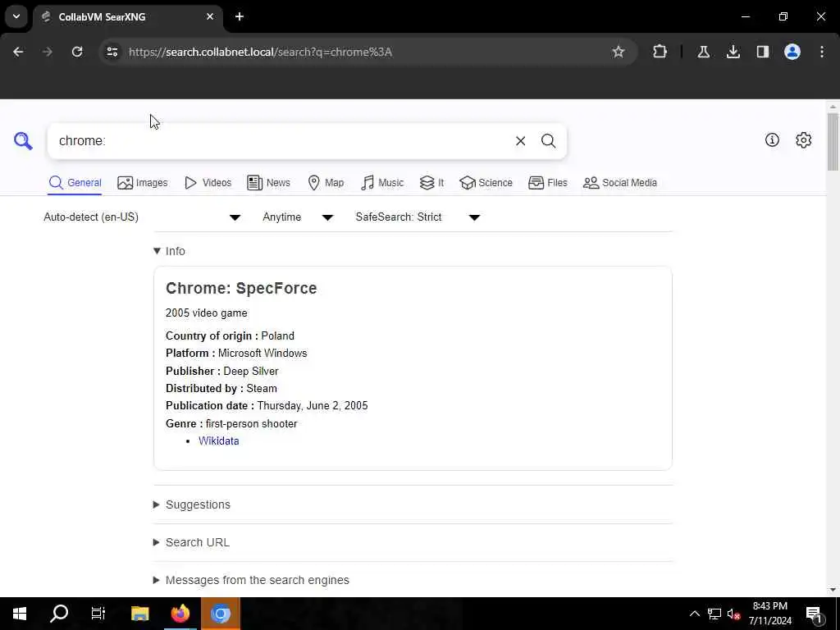840x630 pixels.
Task: Launch Firefox from the taskbar
Action: pyautogui.click(x=180, y=614)
